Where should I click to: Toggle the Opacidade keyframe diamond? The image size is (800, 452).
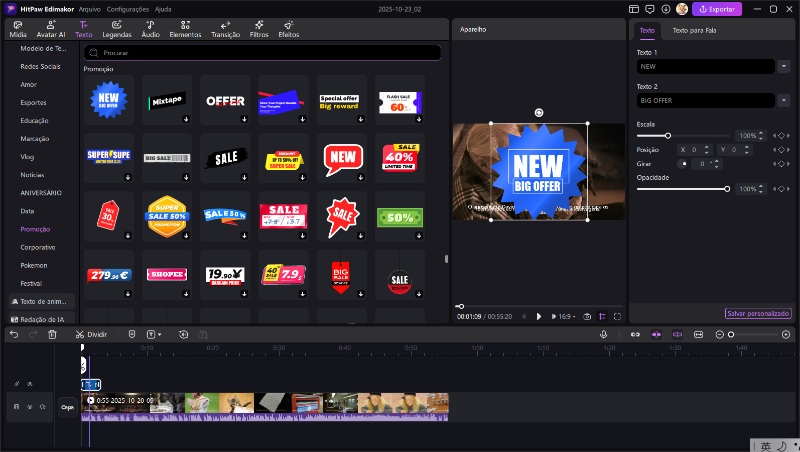[781, 188]
